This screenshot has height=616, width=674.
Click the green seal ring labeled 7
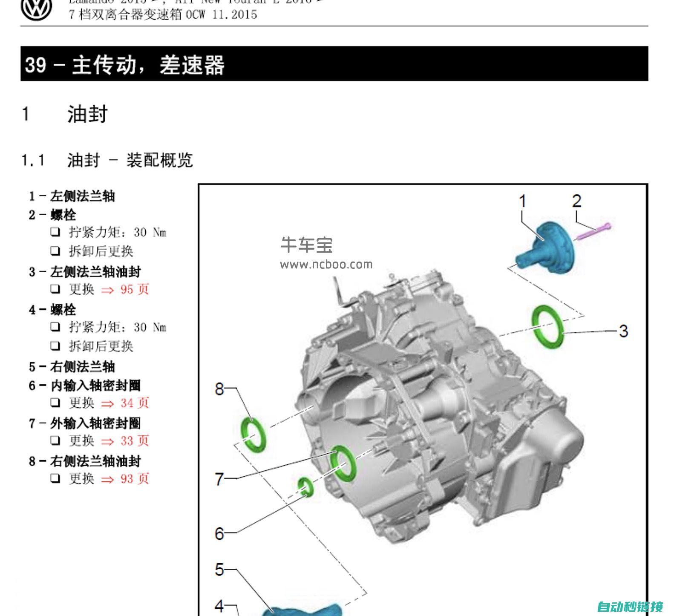pos(343,463)
